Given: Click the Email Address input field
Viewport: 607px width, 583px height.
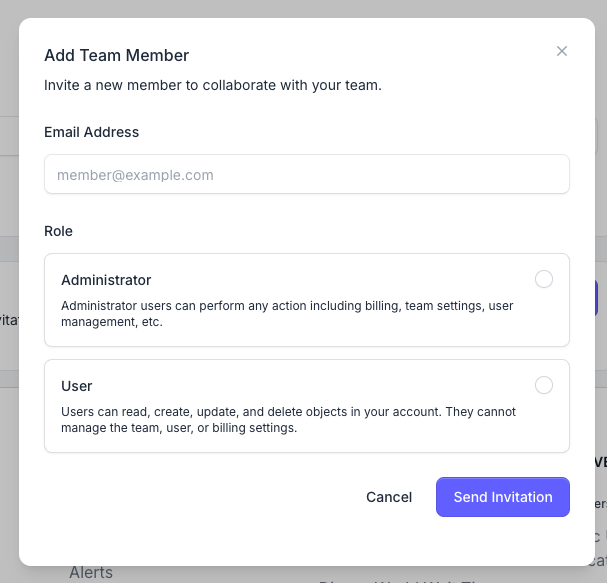Looking at the screenshot, I should click(x=306, y=174).
